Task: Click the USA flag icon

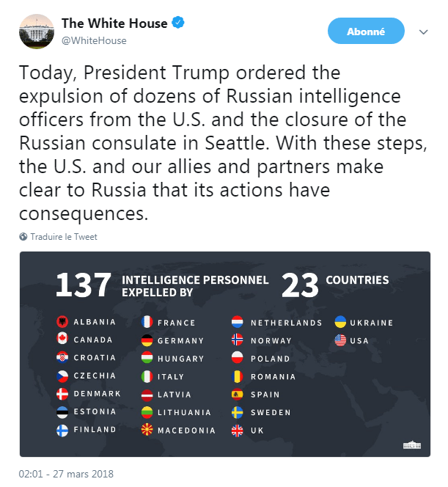Action: [341, 340]
